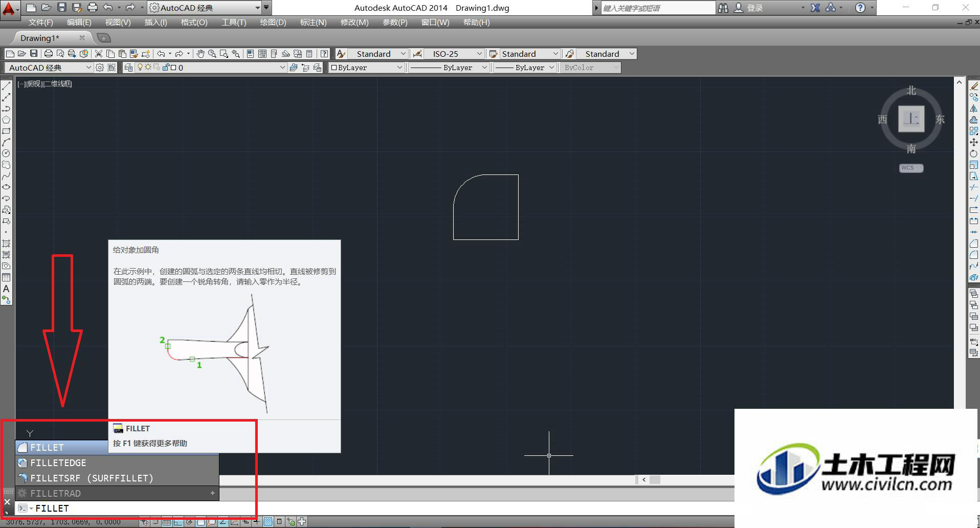Click the layer 0 color square
The width and height of the screenshot is (980, 528).
pyautogui.click(x=173, y=68)
